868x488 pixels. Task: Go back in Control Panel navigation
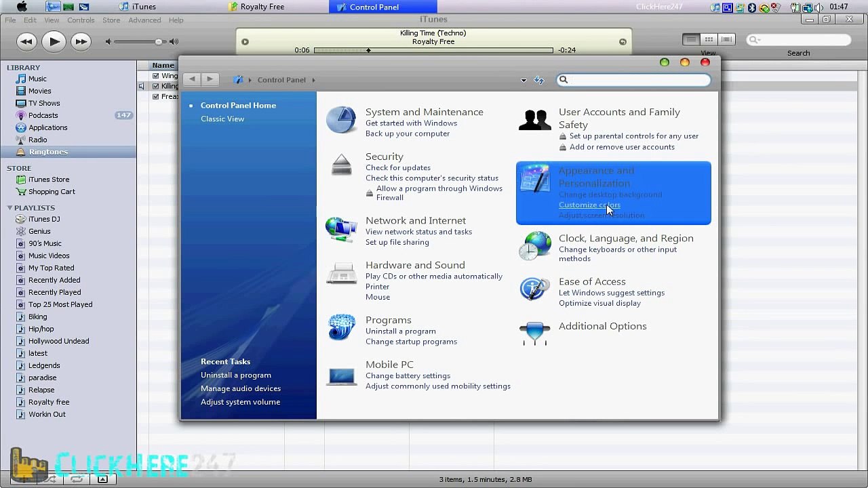pos(192,79)
